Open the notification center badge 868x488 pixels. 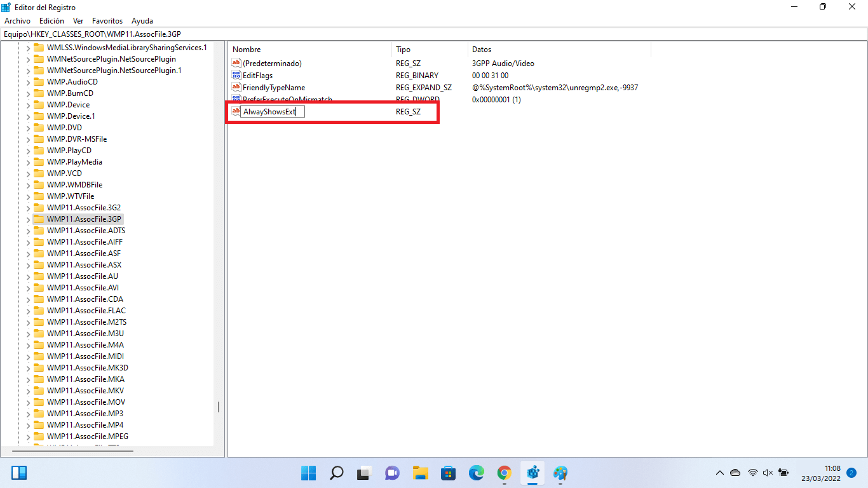(x=851, y=473)
